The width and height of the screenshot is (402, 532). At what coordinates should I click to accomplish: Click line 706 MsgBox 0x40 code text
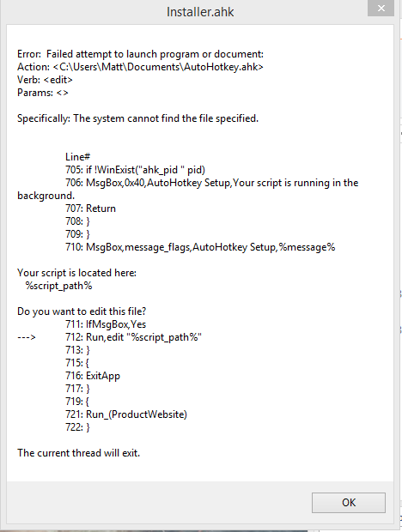(212, 183)
